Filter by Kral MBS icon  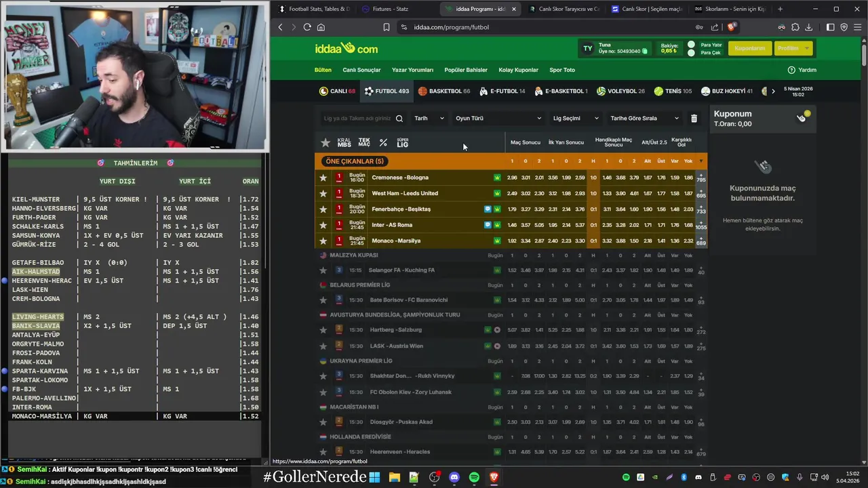[344, 143]
